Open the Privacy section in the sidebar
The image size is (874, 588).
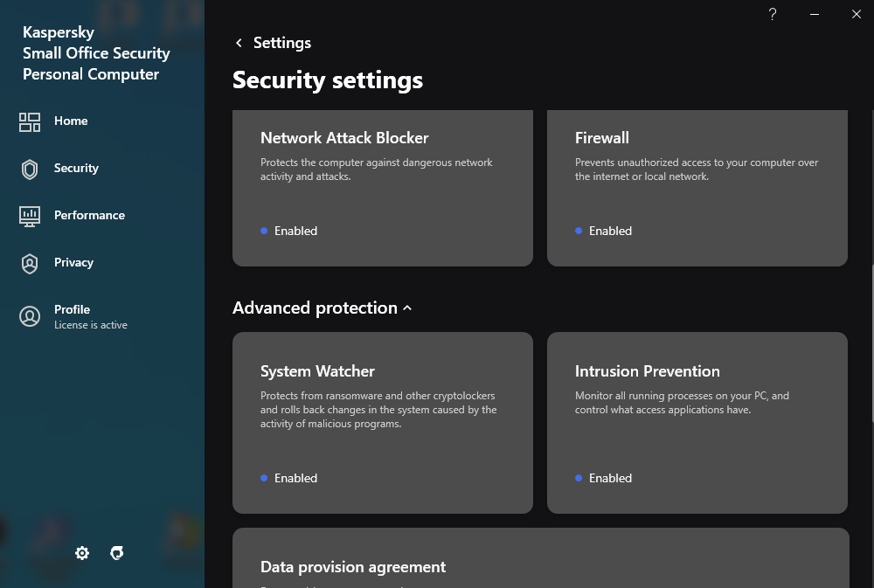click(x=29, y=263)
